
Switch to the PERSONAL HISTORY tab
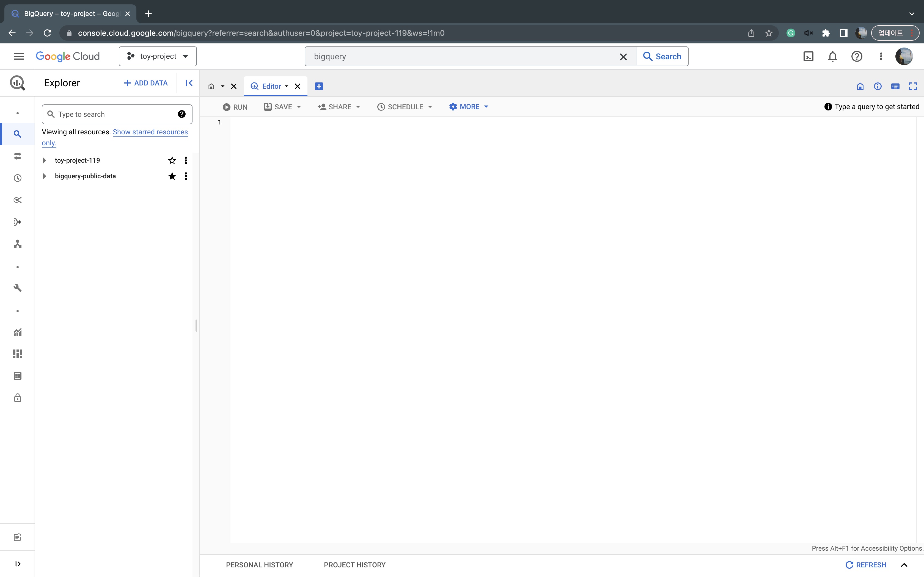point(259,565)
